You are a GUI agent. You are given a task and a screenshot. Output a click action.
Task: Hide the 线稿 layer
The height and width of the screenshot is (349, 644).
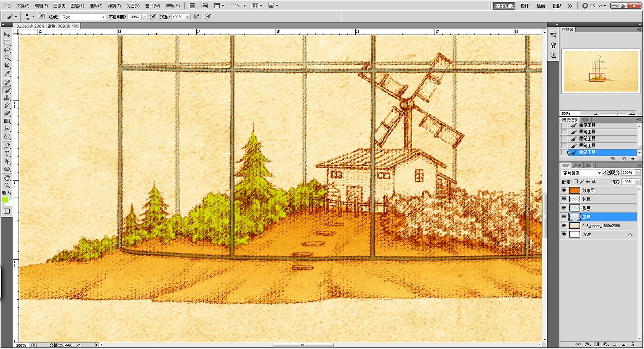563,199
